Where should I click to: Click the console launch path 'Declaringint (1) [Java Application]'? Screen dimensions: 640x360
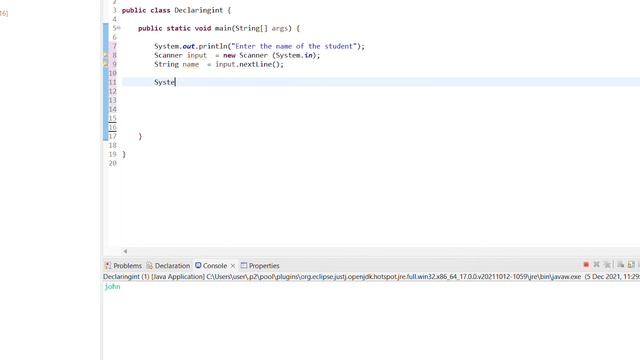pyautogui.click(x=153, y=277)
